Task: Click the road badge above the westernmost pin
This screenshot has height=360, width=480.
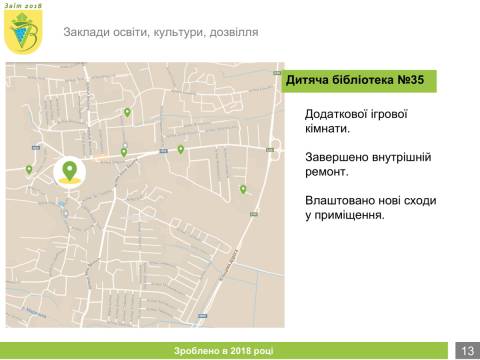Action: point(36,147)
